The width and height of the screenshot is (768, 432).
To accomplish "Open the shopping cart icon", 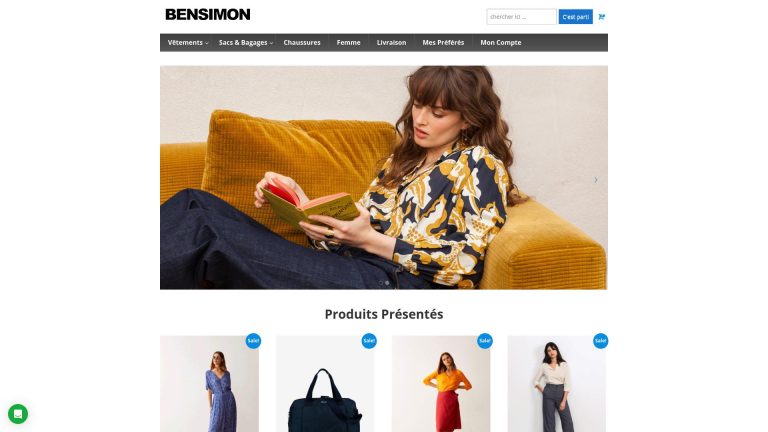I will point(601,17).
